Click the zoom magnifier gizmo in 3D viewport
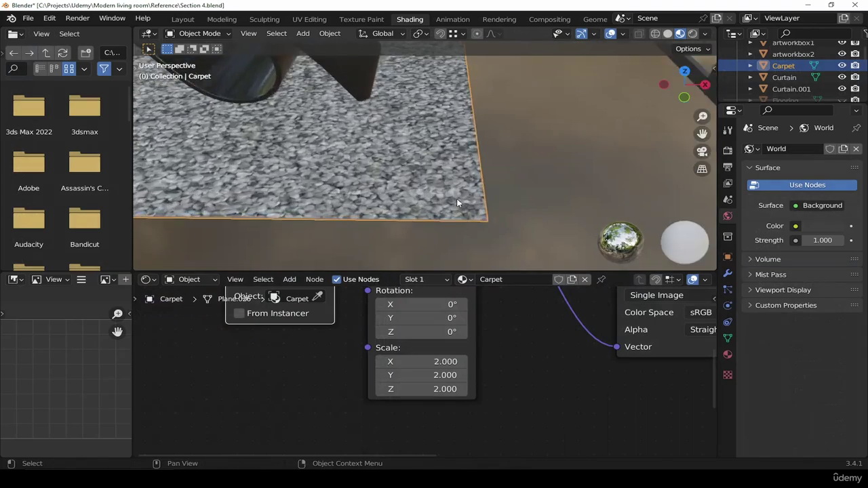 (x=702, y=117)
